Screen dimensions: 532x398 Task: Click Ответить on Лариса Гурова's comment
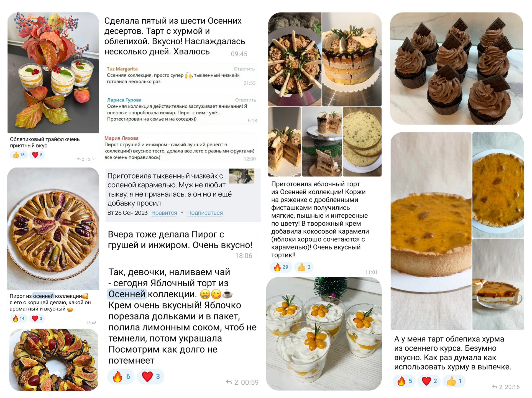coord(245,100)
